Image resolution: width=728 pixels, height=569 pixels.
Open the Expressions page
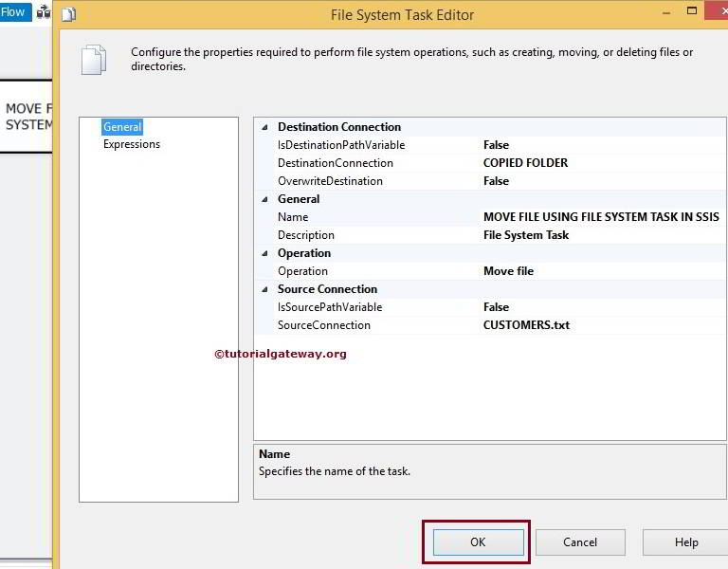tap(132, 144)
